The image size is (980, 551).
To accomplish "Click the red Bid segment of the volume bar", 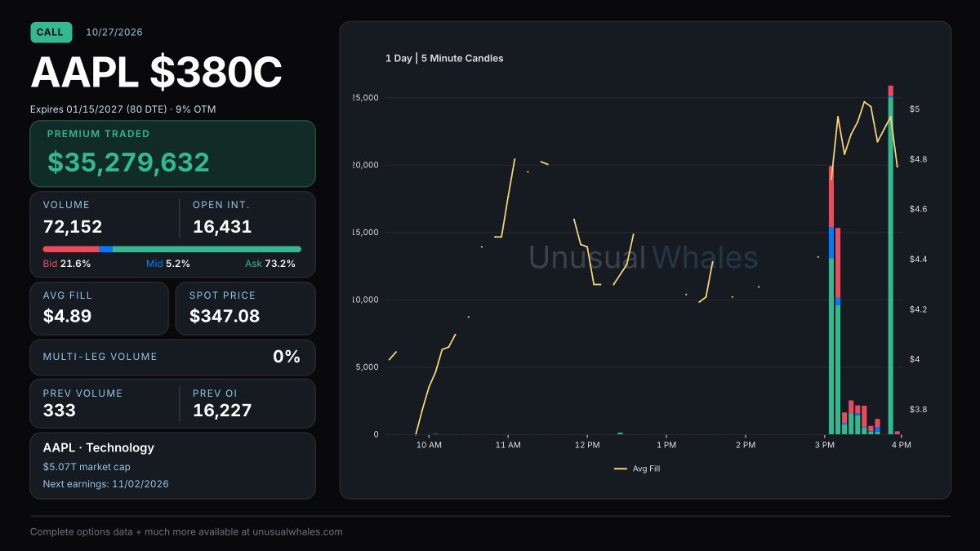I will [71, 249].
